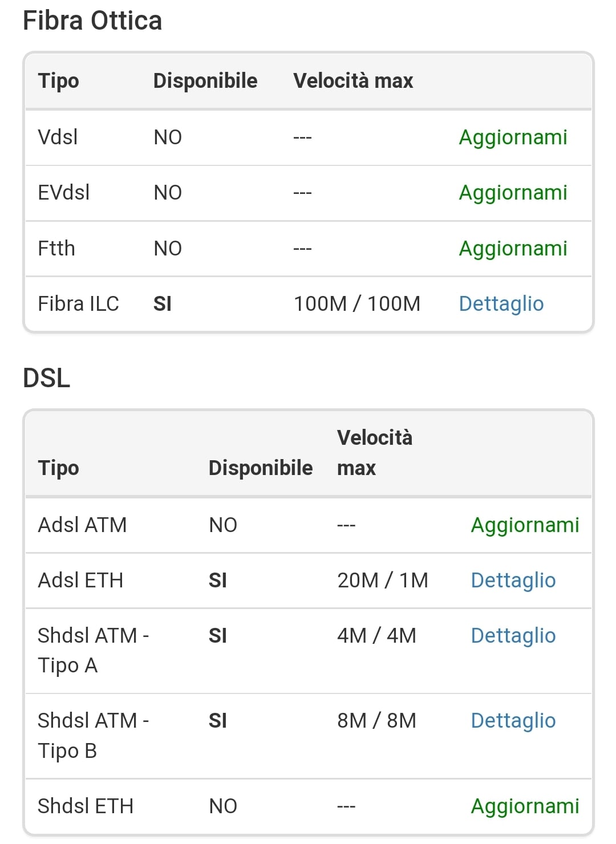Click the Shdsl ETH row label

(x=86, y=806)
